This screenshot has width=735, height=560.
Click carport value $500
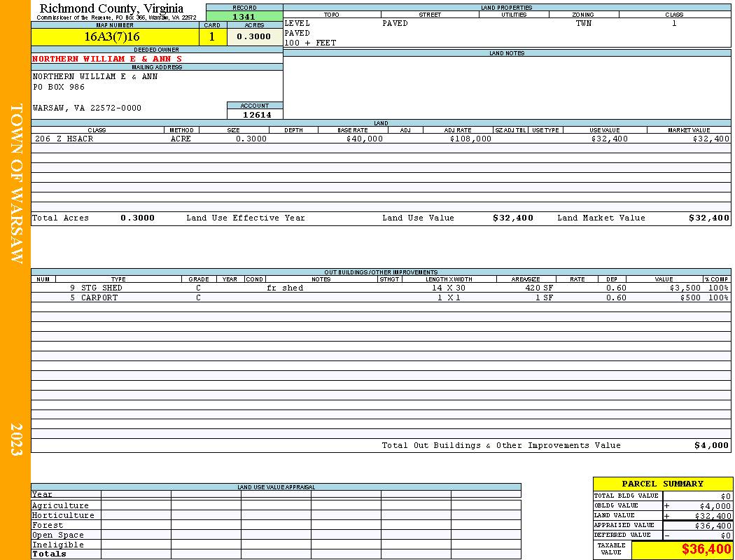tap(690, 297)
